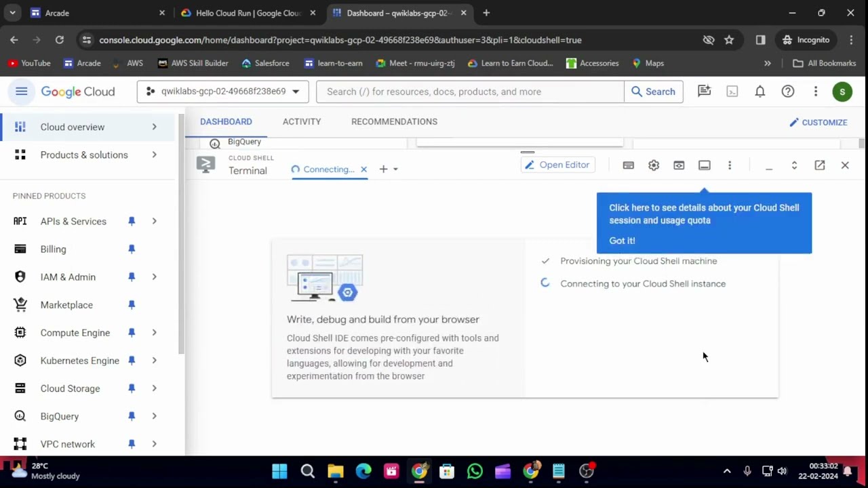Unpin IAM & Admin from pinned products
The height and width of the screenshot is (488, 868).
[x=132, y=277]
